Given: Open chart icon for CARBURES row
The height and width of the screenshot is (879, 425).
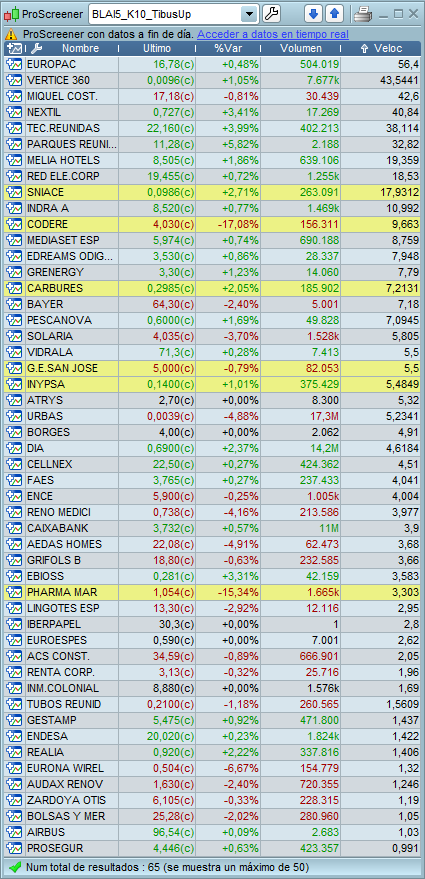Looking at the screenshot, I should pyautogui.click(x=13, y=288).
